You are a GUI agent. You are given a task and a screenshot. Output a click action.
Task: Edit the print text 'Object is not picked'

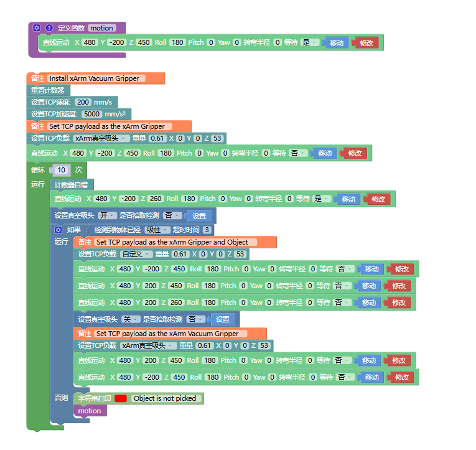165,398
